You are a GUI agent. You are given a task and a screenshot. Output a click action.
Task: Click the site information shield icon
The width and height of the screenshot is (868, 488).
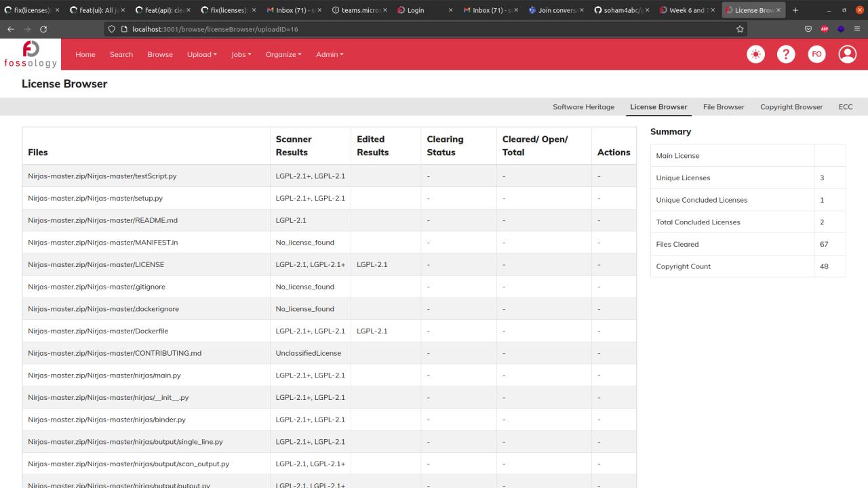coord(112,29)
